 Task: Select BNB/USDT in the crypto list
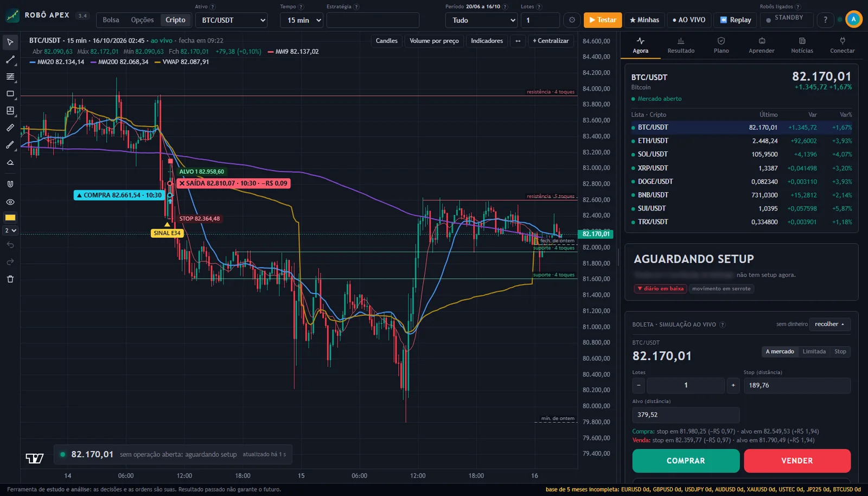(x=742, y=195)
